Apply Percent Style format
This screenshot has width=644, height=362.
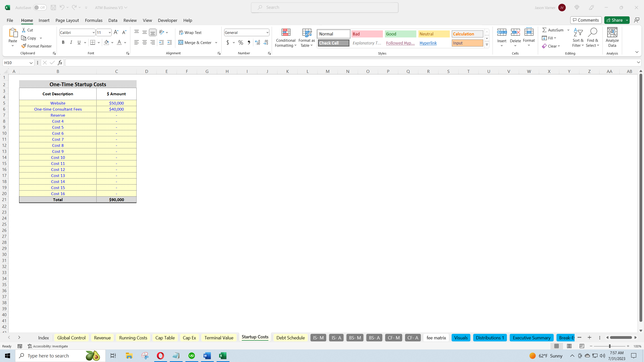[x=241, y=42]
